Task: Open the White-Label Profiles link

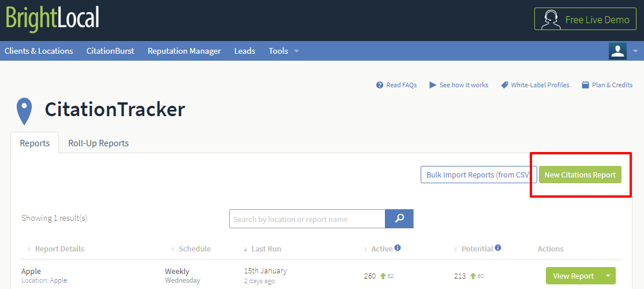Action: click(x=540, y=85)
